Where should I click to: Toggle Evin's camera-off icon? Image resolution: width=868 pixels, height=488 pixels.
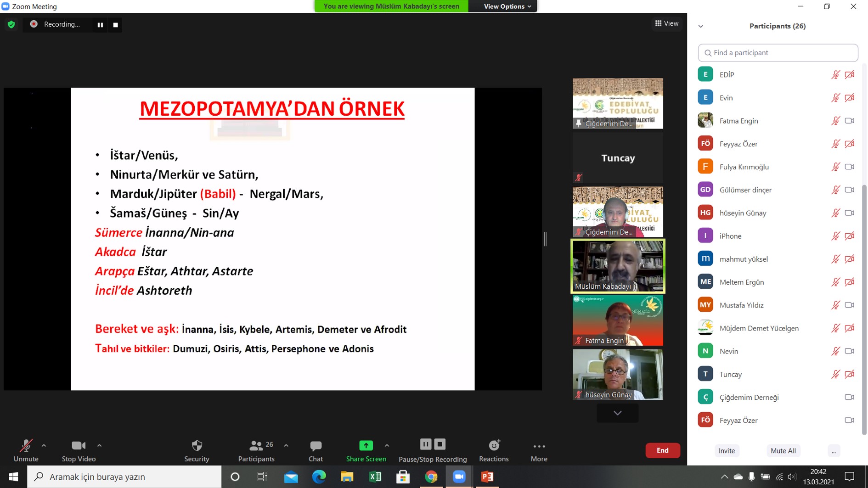(850, 97)
